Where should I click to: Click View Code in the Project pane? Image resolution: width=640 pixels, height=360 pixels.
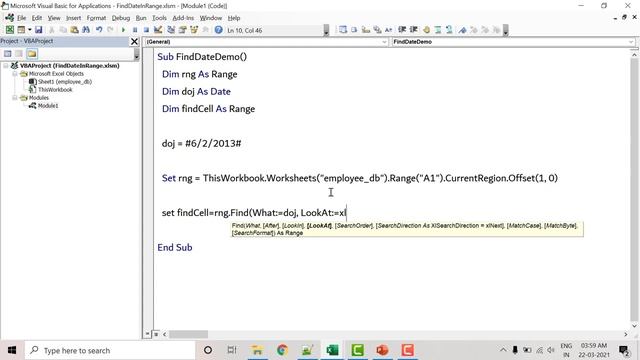click(7, 54)
